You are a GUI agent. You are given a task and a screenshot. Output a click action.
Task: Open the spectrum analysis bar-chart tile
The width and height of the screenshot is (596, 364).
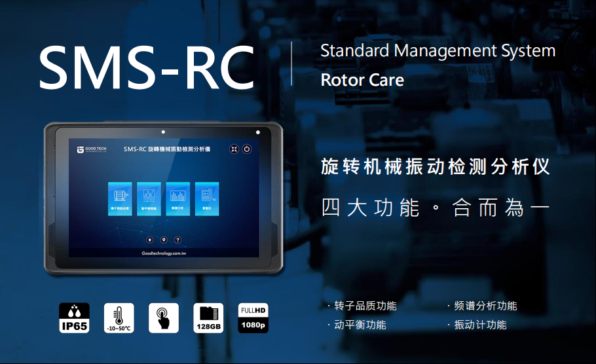click(178, 199)
